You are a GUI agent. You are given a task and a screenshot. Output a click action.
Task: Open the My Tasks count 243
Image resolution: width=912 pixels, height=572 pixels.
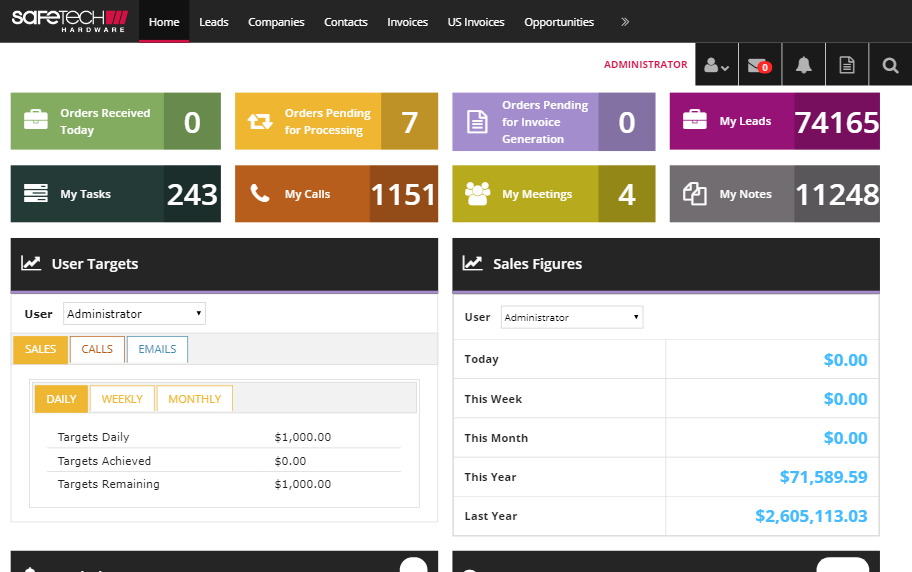point(193,194)
